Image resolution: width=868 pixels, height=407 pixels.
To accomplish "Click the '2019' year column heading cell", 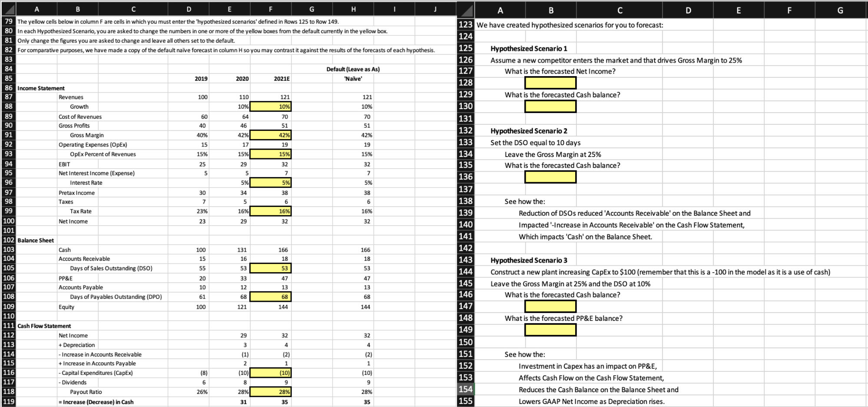I will pyautogui.click(x=201, y=79).
